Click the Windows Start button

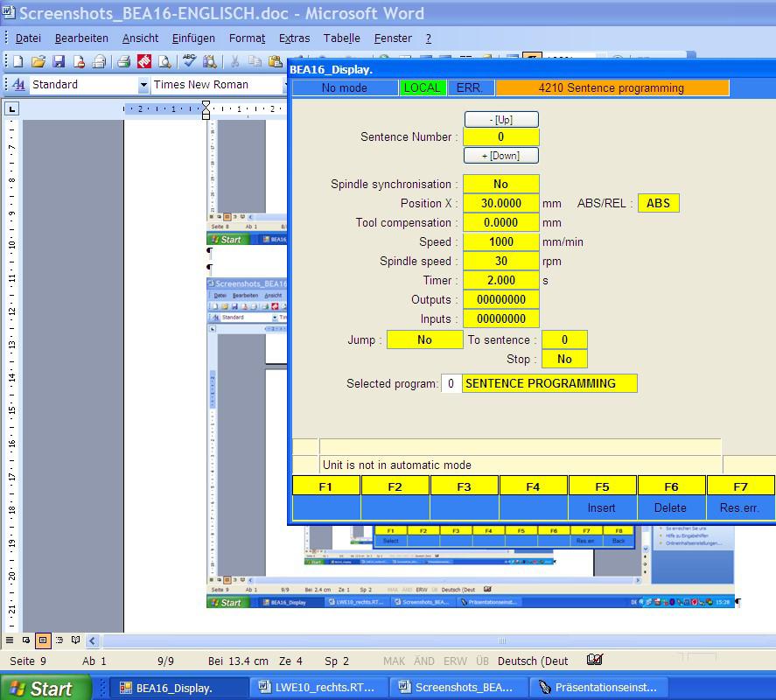(x=46, y=688)
